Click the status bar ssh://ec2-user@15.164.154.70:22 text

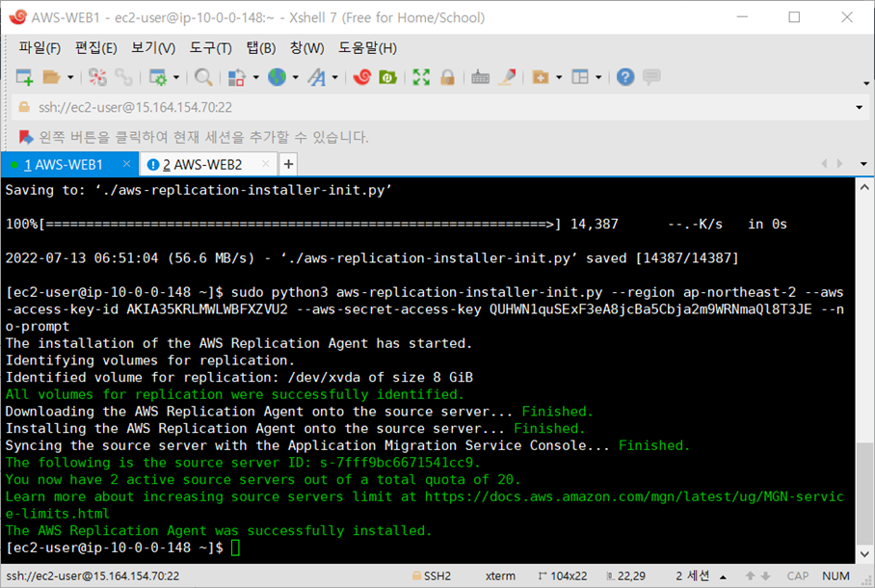tap(93, 575)
